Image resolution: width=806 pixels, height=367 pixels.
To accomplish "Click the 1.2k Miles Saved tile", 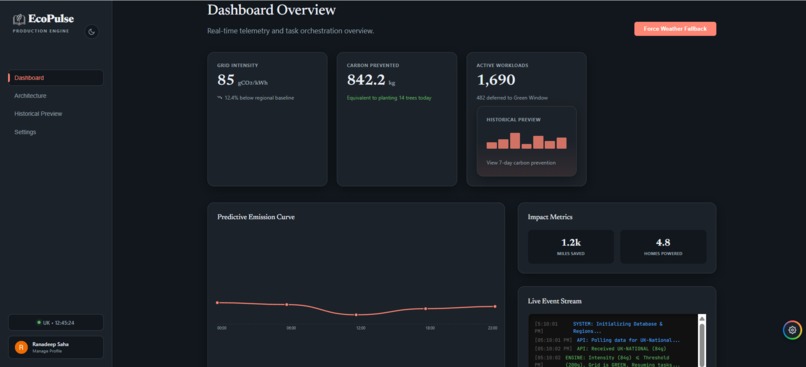I will (x=571, y=247).
